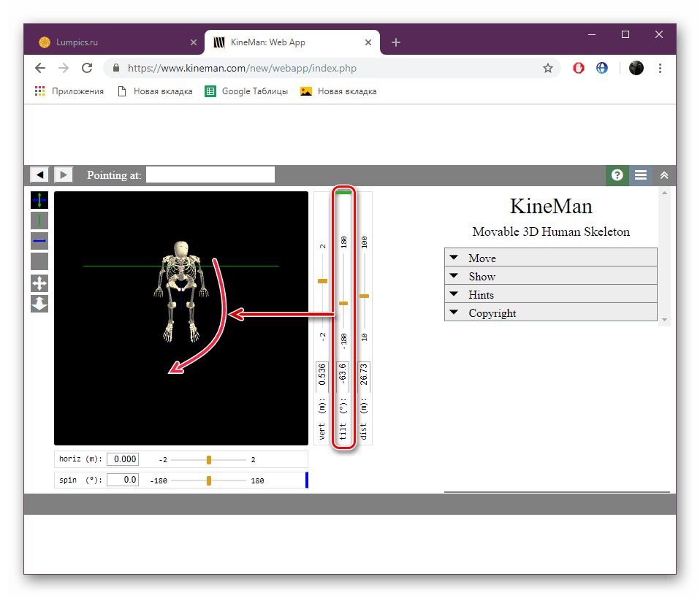Open the Приложения apps bookmark
This screenshot has width=700, height=598.
tap(69, 91)
